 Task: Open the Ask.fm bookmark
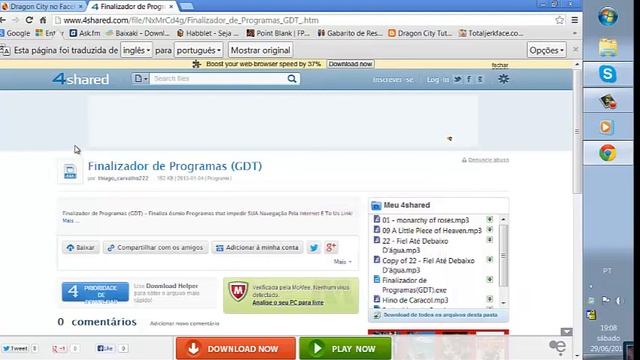pos(84,33)
